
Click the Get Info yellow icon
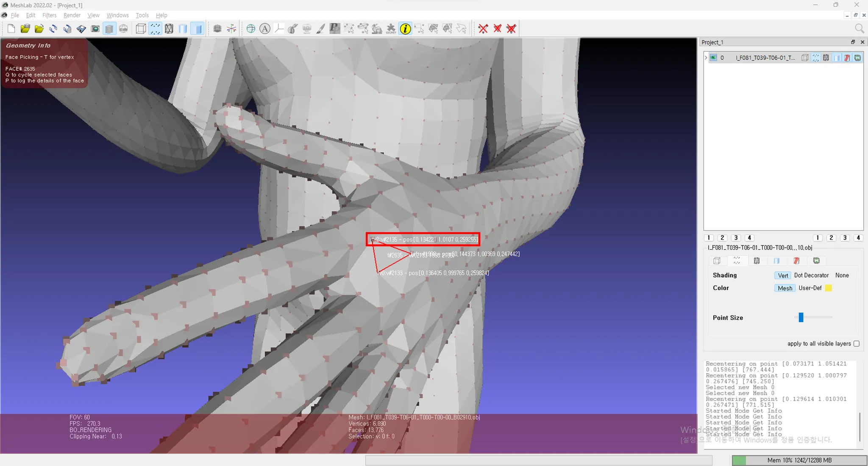click(405, 29)
